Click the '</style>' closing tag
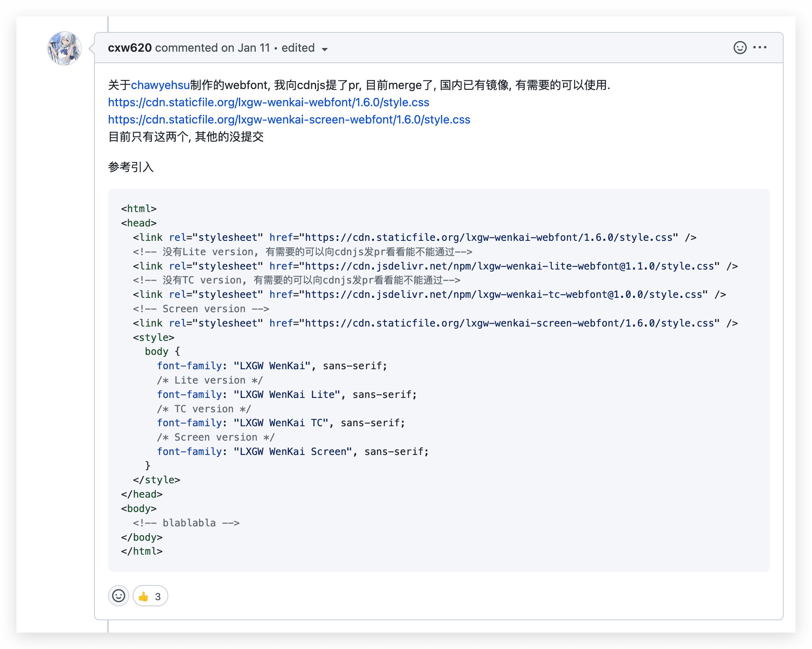This screenshot has height=649, width=812. (x=157, y=480)
